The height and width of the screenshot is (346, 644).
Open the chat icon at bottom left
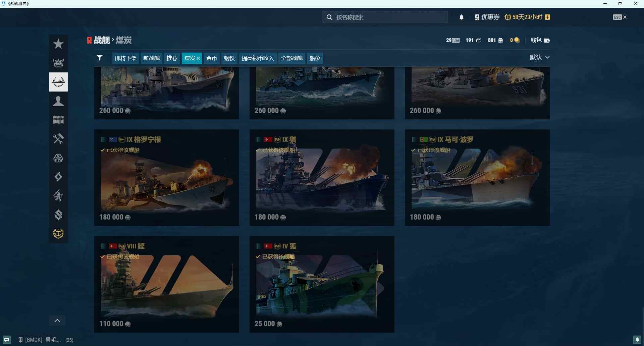pos(7,340)
